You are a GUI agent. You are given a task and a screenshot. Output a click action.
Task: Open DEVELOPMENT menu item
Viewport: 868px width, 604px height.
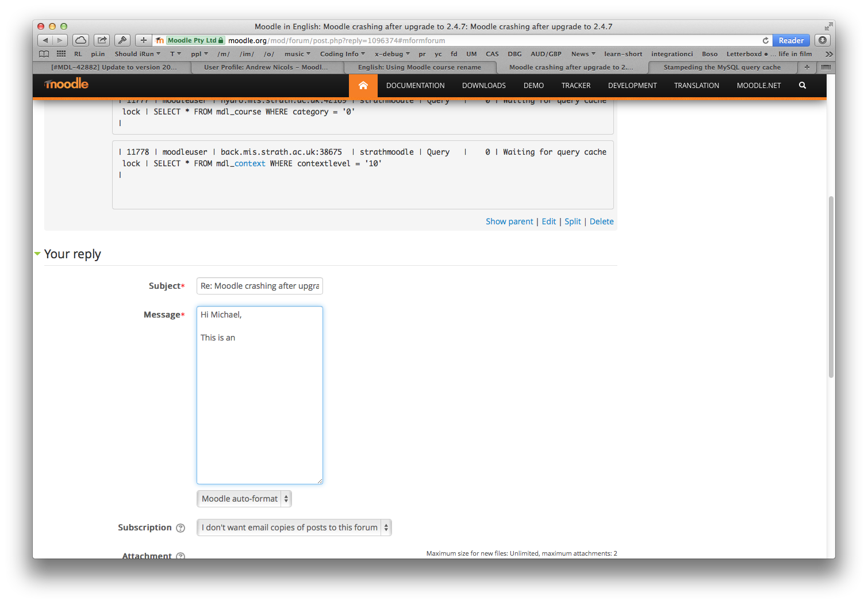click(632, 86)
